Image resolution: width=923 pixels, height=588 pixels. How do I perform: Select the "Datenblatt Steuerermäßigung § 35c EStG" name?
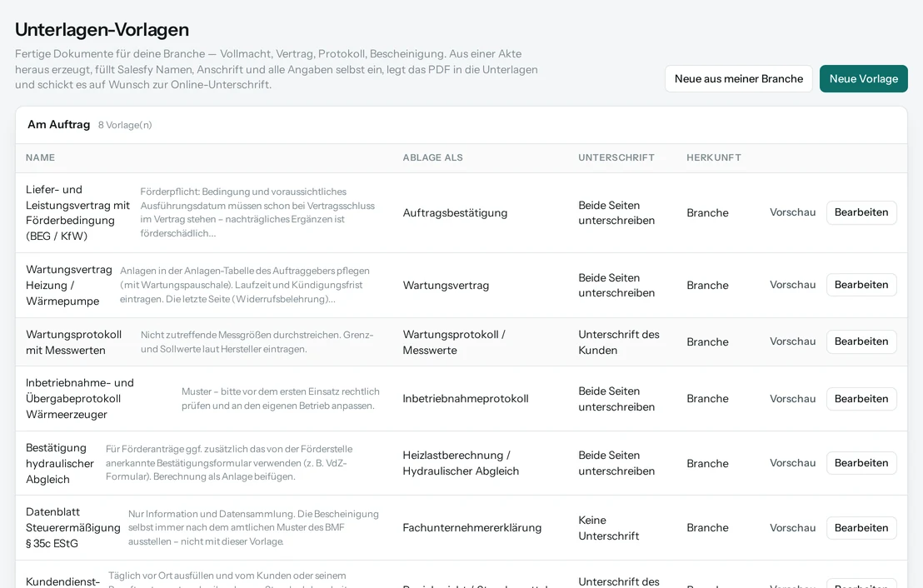[73, 528]
